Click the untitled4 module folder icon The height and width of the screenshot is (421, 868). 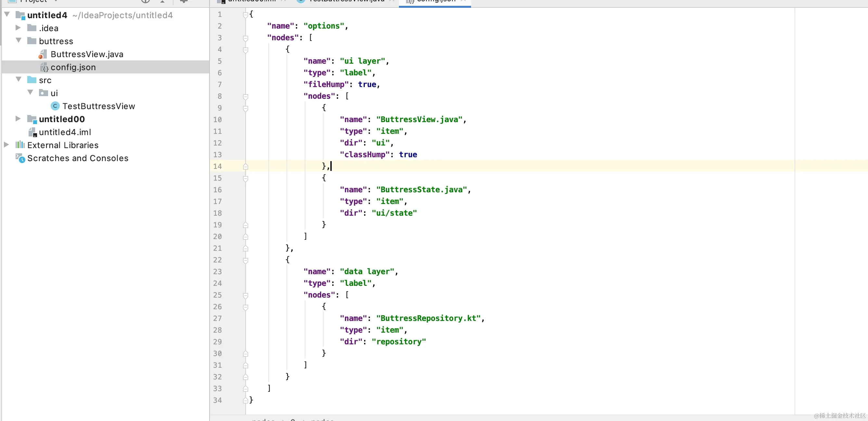tap(20, 15)
